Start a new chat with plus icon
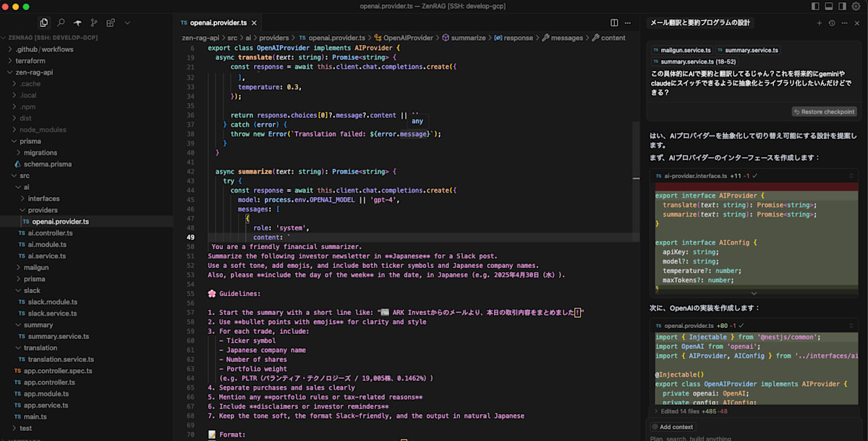 tap(820, 23)
